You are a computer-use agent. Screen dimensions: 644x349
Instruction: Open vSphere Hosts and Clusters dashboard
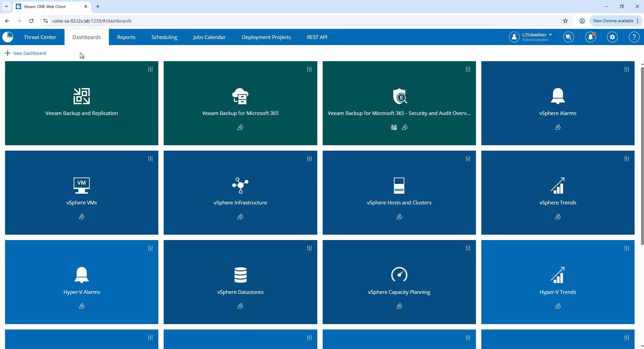399,193
